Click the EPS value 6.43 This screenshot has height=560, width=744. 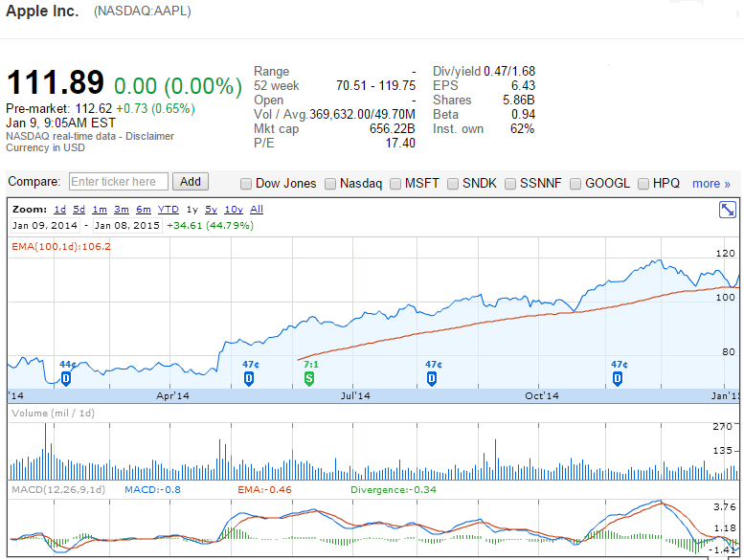523,86
